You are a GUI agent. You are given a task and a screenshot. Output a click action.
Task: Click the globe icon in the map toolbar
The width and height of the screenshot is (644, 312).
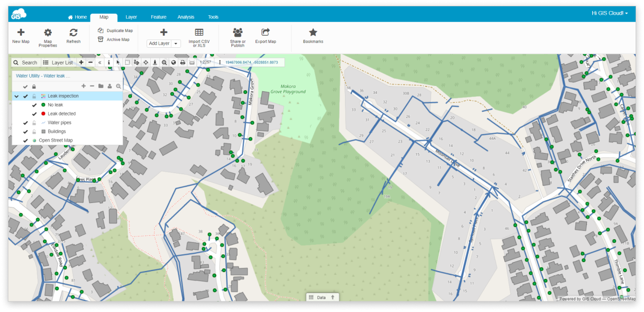click(174, 62)
